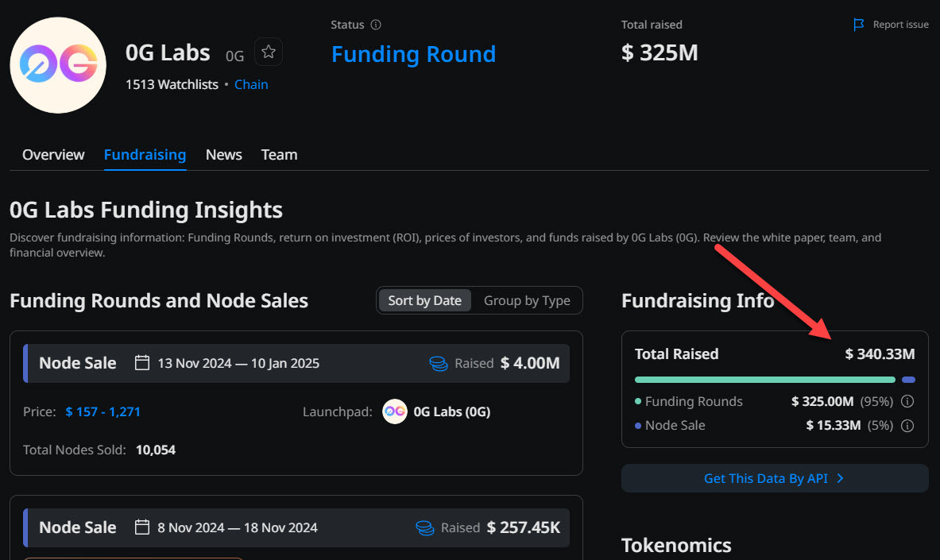Click the 1513 Watchlists text
The height and width of the screenshot is (560, 940).
coord(172,84)
